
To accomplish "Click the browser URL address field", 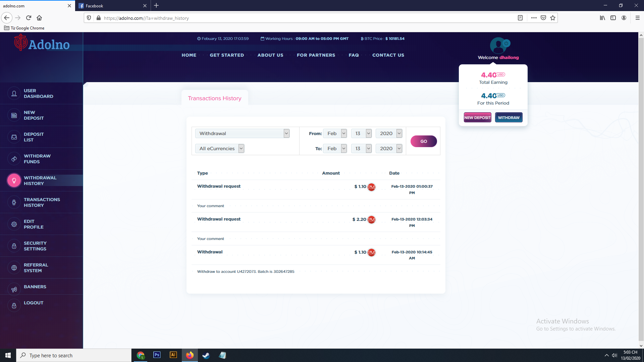I will (x=302, y=18).
